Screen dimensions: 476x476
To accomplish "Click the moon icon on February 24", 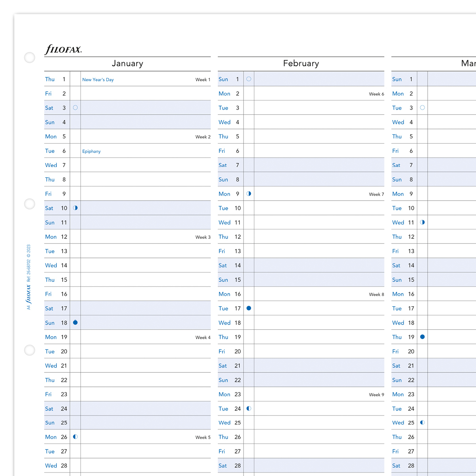I will [x=249, y=408].
